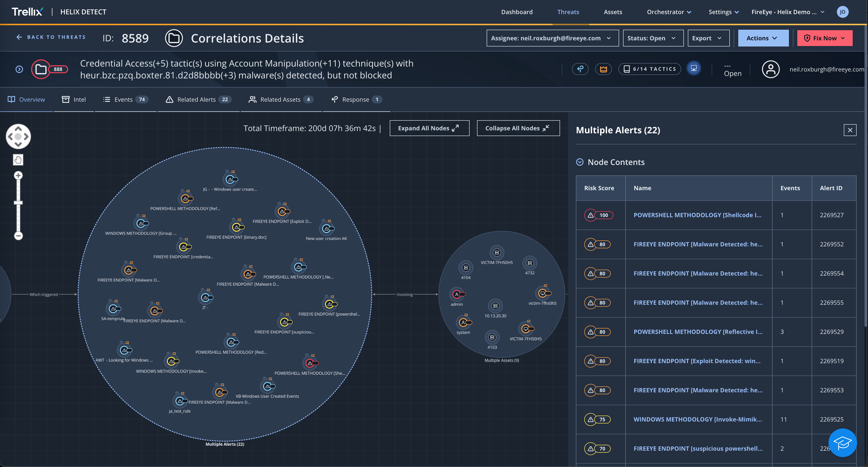868x467 pixels.
Task: Open the POWERSHELL METHODOLOGY [Reflective I... alert link
Action: click(x=698, y=332)
